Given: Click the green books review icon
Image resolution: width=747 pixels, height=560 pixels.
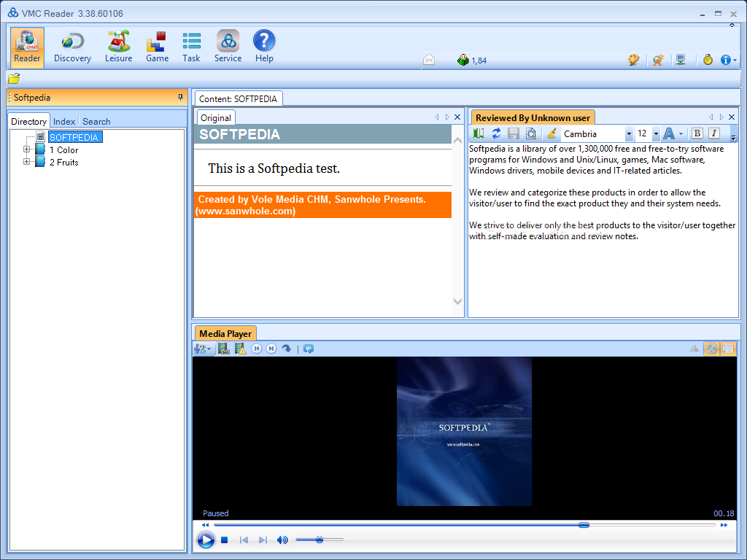Looking at the screenshot, I should click(479, 134).
